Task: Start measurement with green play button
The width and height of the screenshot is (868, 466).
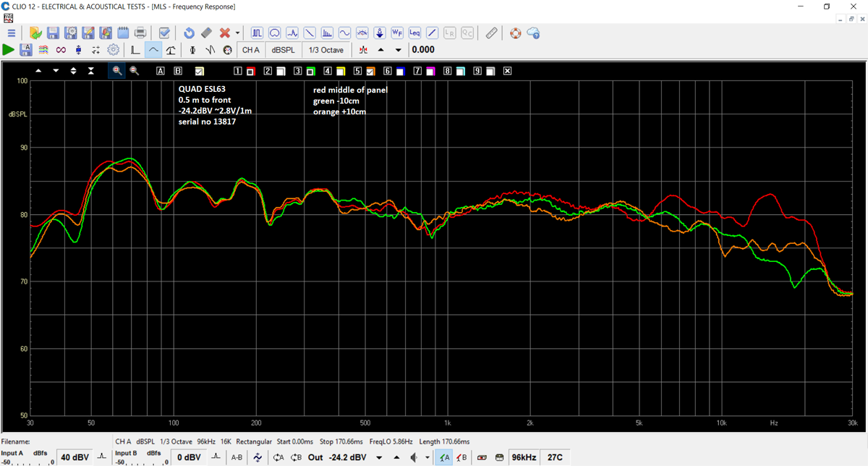Action: coord(9,50)
